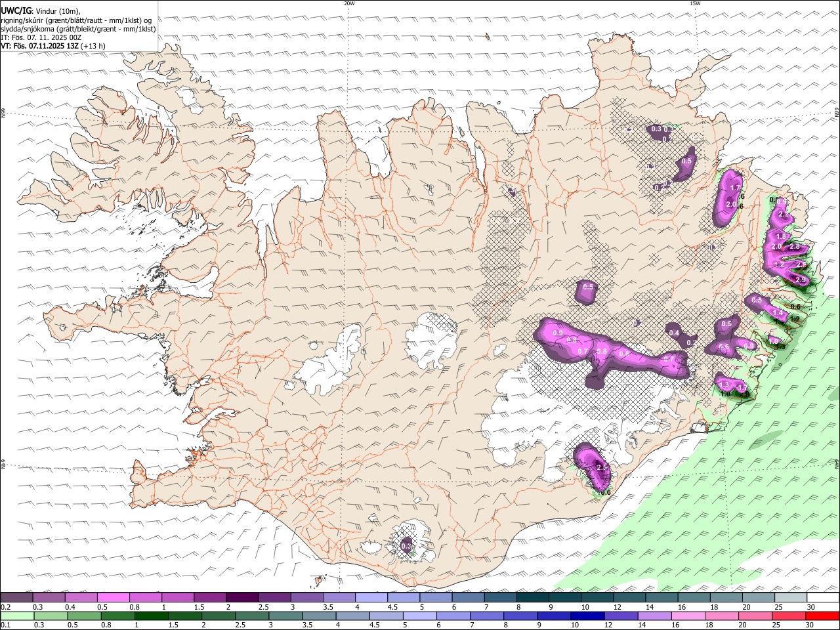Click the '15W' longitude label
The height and width of the screenshot is (630, 840).
point(695,3)
